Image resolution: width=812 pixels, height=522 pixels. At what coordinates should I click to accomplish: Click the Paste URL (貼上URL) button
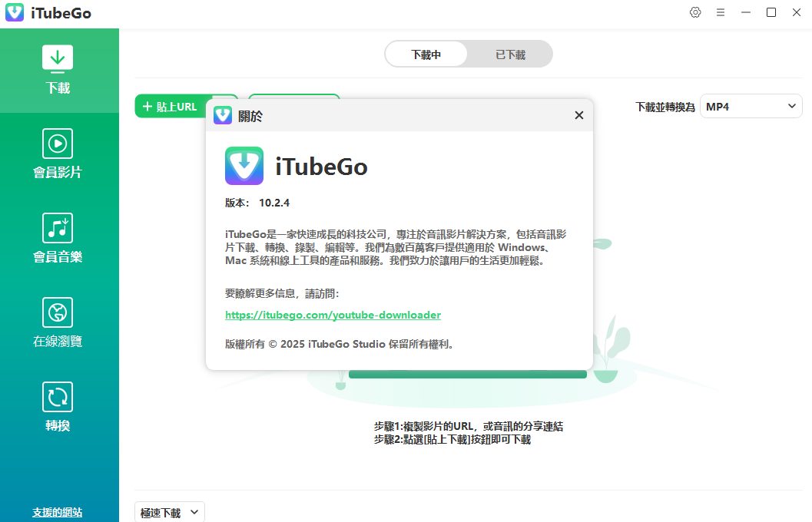(x=171, y=107)
